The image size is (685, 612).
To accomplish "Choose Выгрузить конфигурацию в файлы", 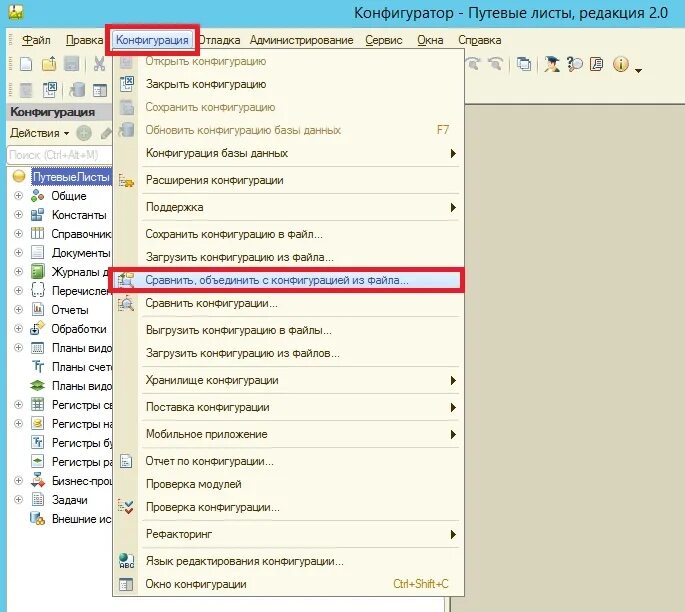I will (x=286, y=330).
